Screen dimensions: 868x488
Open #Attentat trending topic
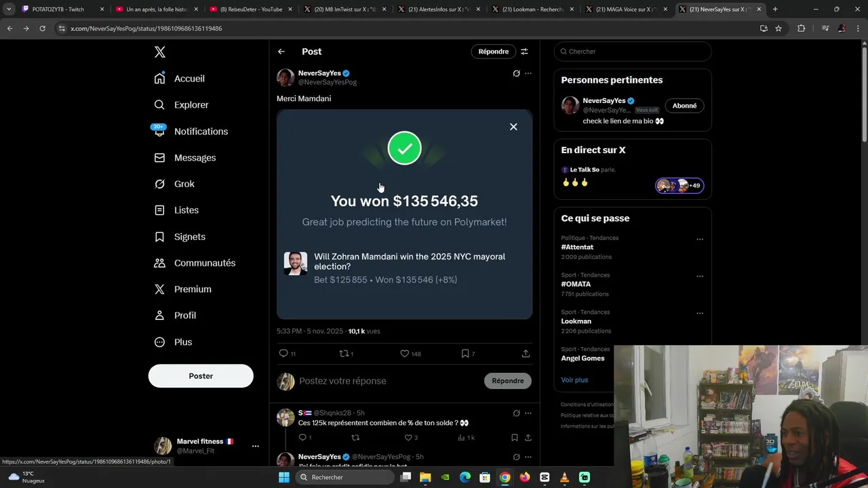(577, 247)
